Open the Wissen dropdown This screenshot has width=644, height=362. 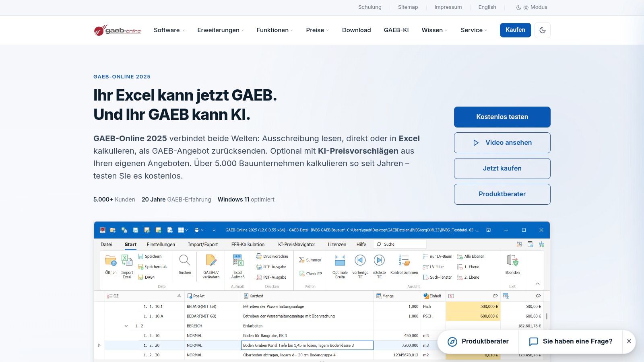[435, 30]
